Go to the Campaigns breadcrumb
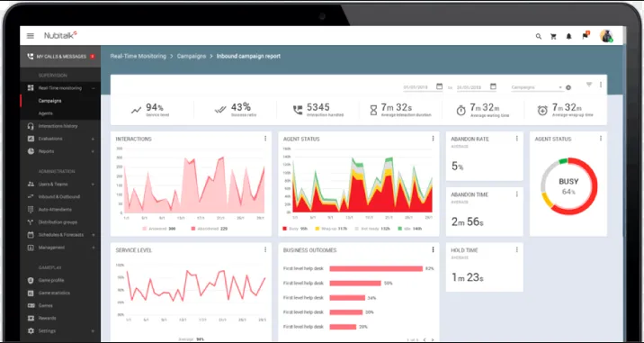 click(192, 57)
